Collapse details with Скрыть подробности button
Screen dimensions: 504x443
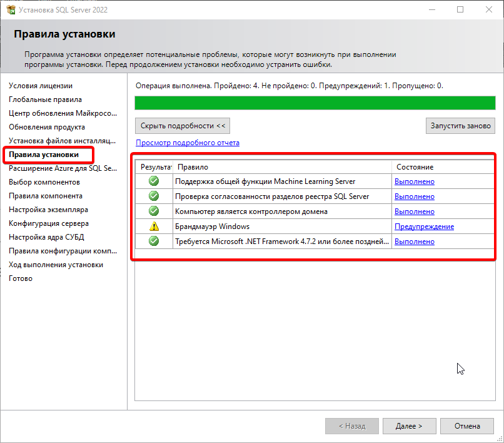coord(183,126)
